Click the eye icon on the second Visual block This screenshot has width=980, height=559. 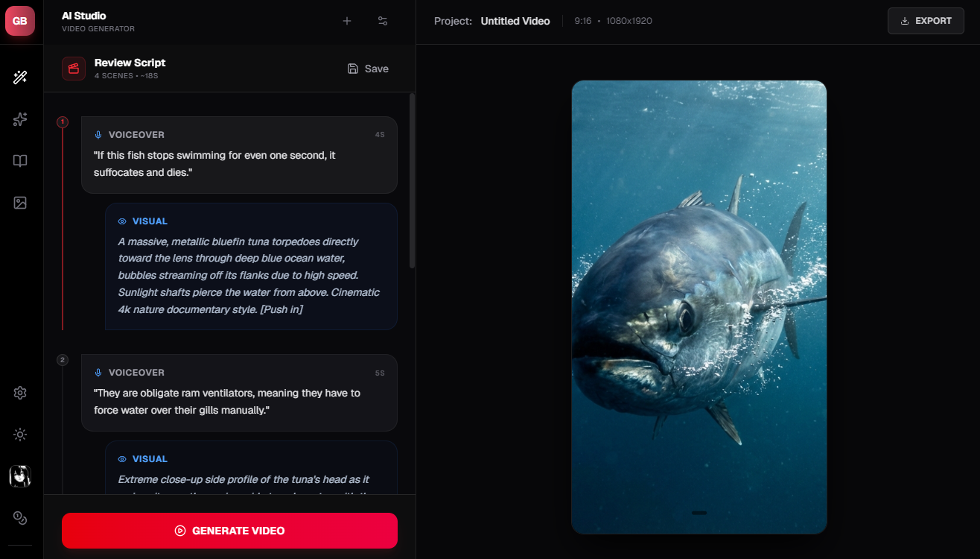121,458
